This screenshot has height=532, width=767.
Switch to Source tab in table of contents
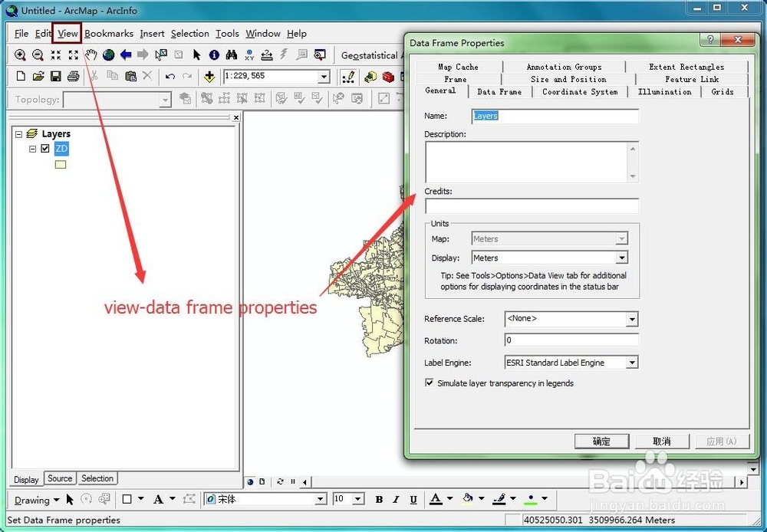point(60,478)
